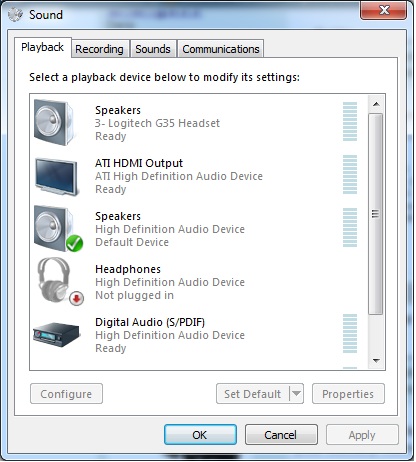This screenshot has height=462, width=416.
Task: Click the Digital Audio S/PDIF level meter
Action: click(x=350, y=333)
